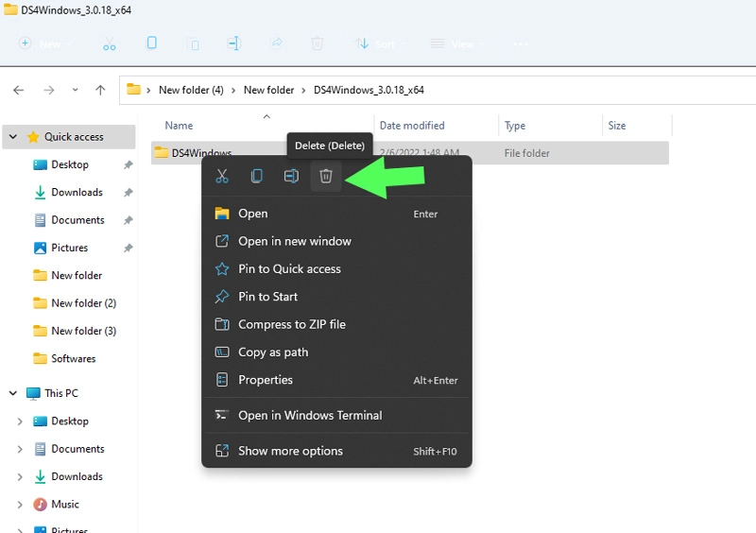This screenshot has height=533, width=756.
Task: Select Open in Windows Terminal
Action: (x=336, y=415)
